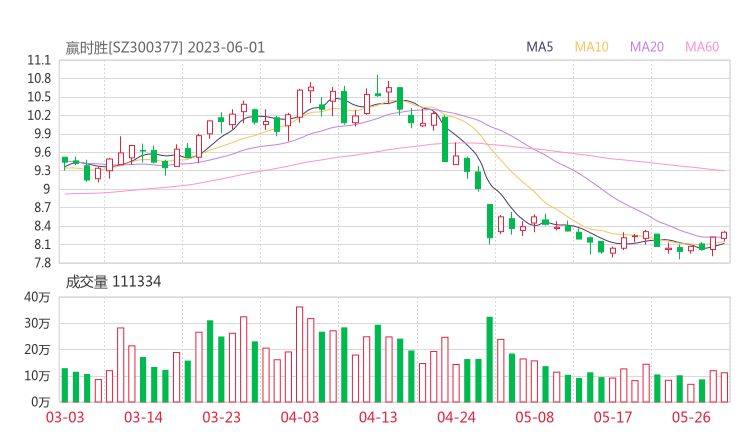Click the MA10 legend label
740x440 pixels.
[x=591, y=47]
